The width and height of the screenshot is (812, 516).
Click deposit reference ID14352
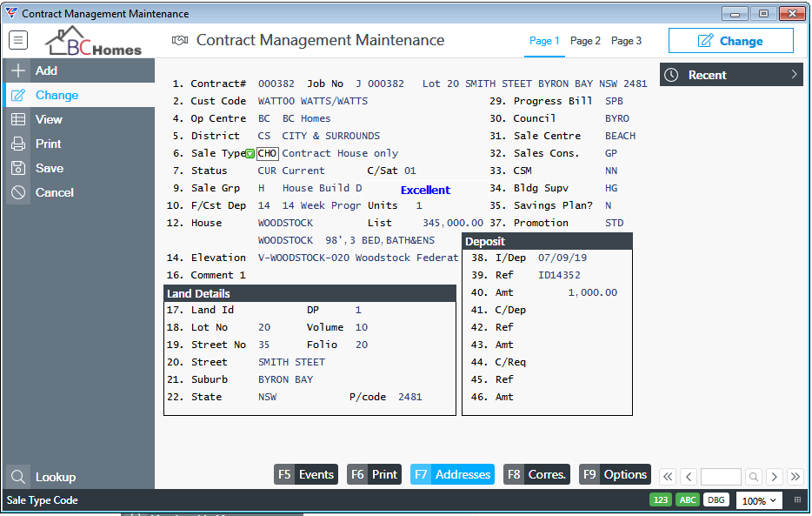pyautogui.click(x=559, y=275)
